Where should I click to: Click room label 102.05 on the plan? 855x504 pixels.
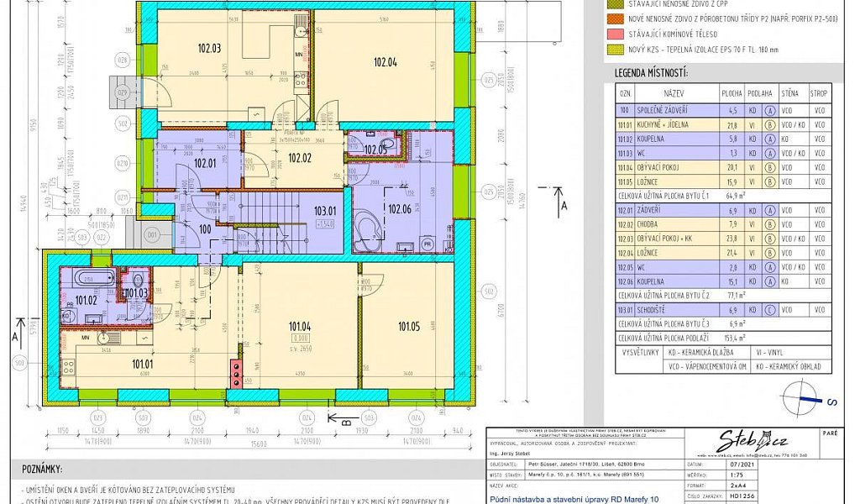pyautogui.click(x=375, y=150)
